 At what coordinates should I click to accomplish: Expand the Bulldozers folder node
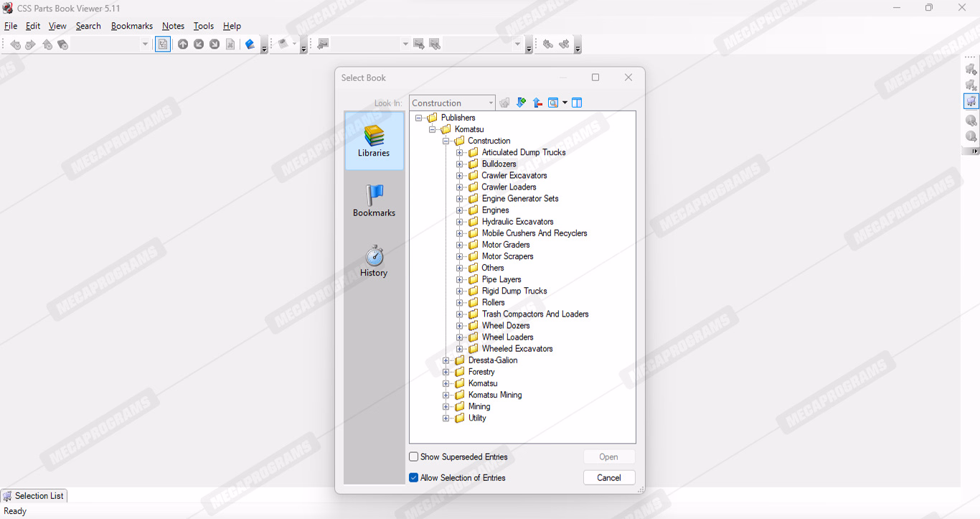[460, 164]
